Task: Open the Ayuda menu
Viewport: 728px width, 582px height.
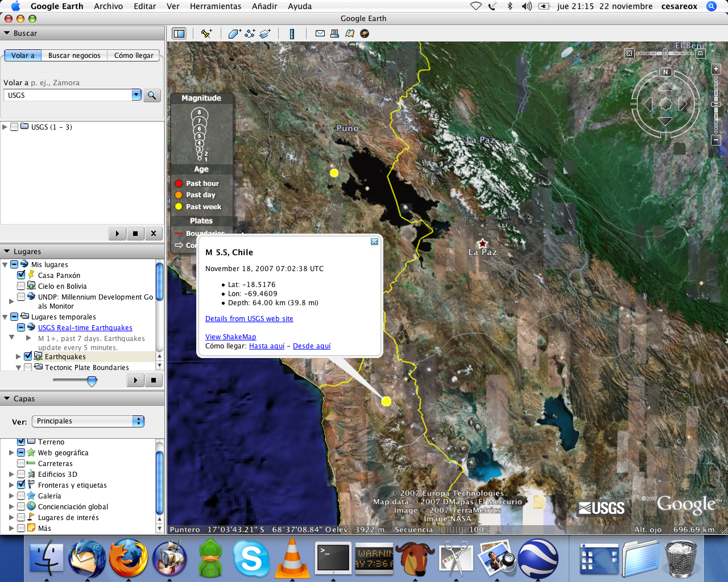Action: [x=300, y=6]
